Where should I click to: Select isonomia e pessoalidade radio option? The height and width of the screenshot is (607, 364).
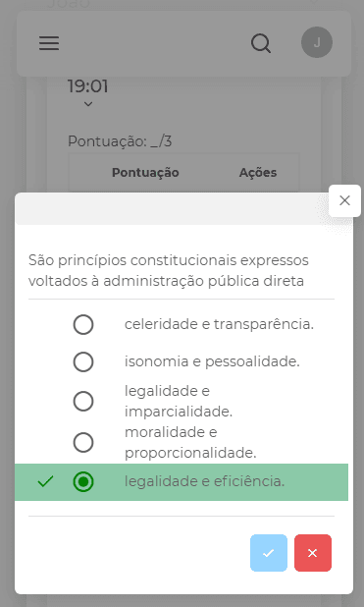point(83,362)
